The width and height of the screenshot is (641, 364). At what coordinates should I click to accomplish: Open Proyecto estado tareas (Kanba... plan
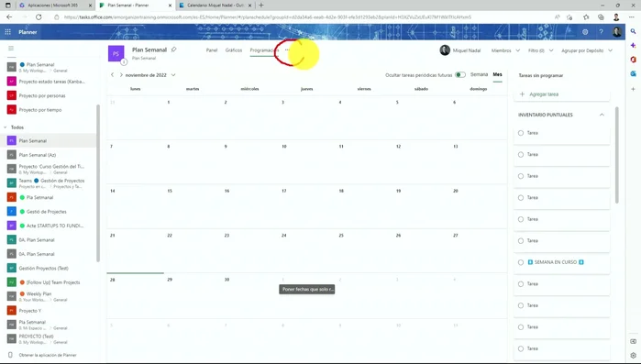49,82
